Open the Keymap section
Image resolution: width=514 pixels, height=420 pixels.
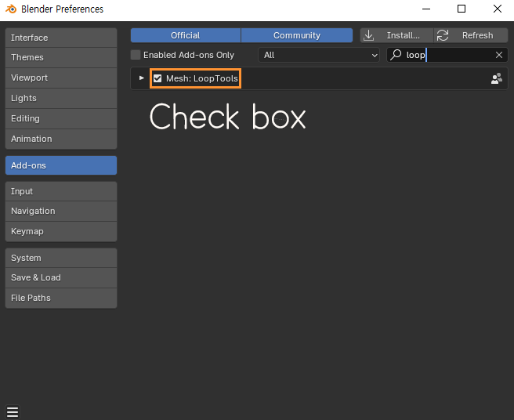[61, 231]
